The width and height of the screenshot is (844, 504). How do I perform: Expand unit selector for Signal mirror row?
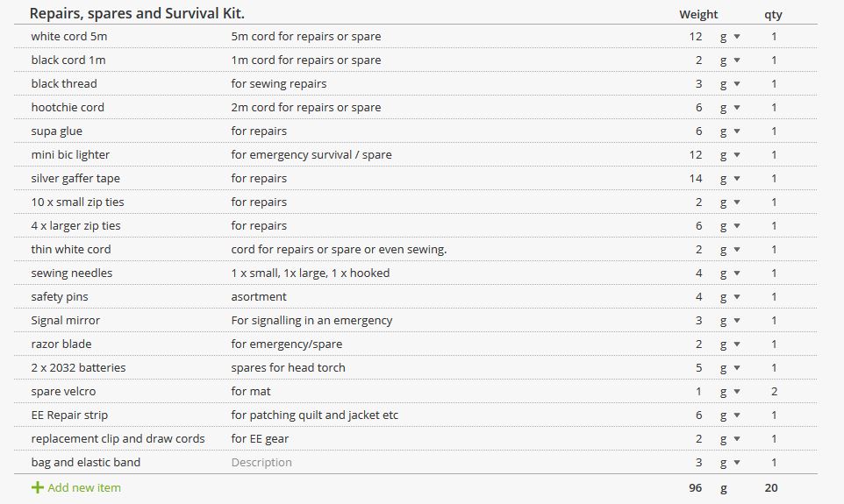click(x=730, y=321)
